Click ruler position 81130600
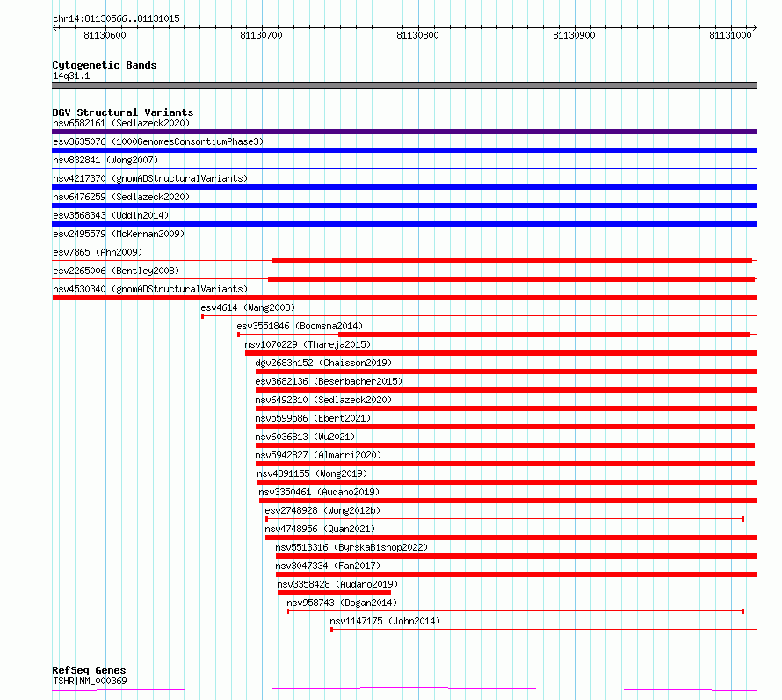The image size is (782, 700). coord(105,35)
